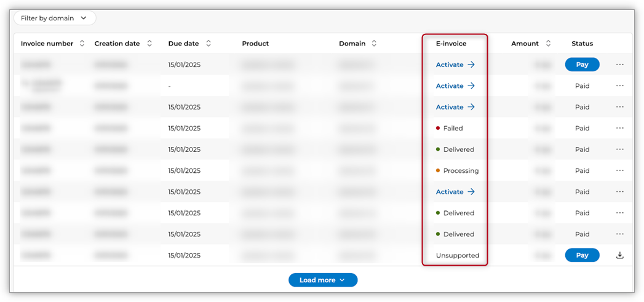The width and height of the screenshot is (644, 302).
Task: Click Activate link in the third row
Action: [455, 107]
